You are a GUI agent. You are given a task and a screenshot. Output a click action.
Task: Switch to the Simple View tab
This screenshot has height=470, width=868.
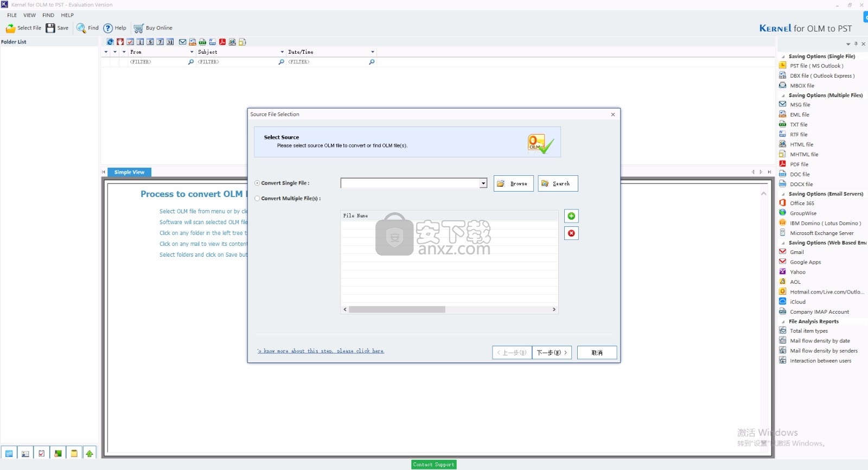click(129, 172)
